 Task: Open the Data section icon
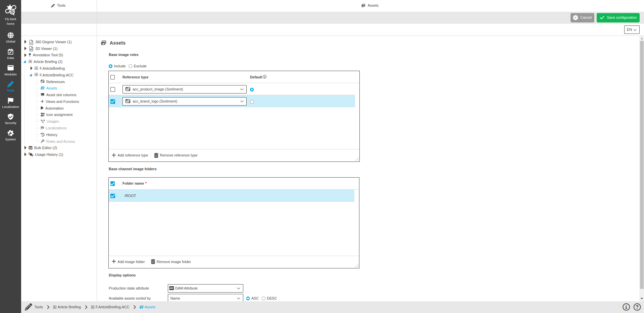tap(10, 52)
